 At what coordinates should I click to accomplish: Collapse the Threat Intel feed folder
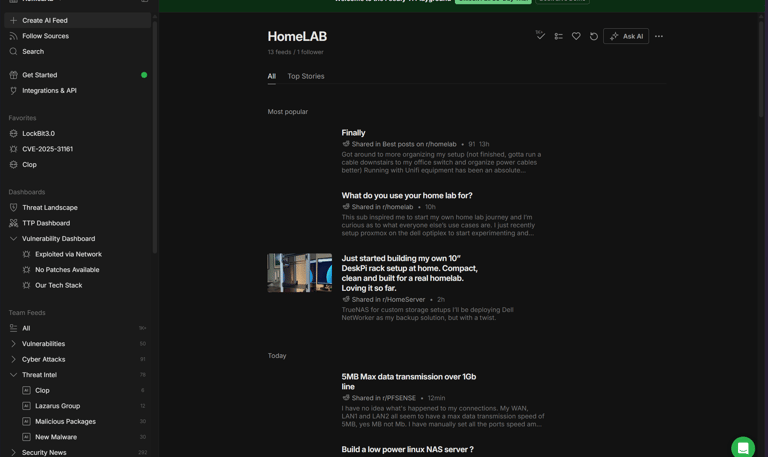coord(13,375)
